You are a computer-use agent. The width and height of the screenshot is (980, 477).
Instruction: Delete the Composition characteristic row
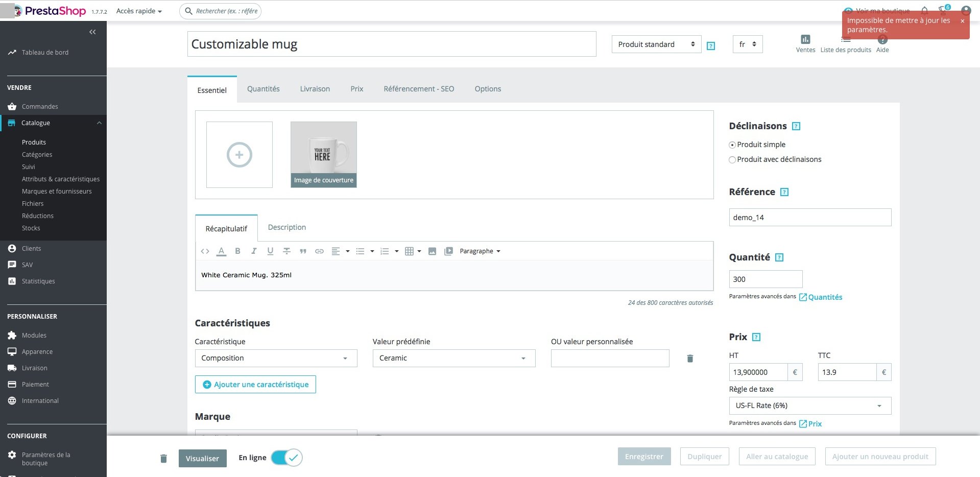690,359
